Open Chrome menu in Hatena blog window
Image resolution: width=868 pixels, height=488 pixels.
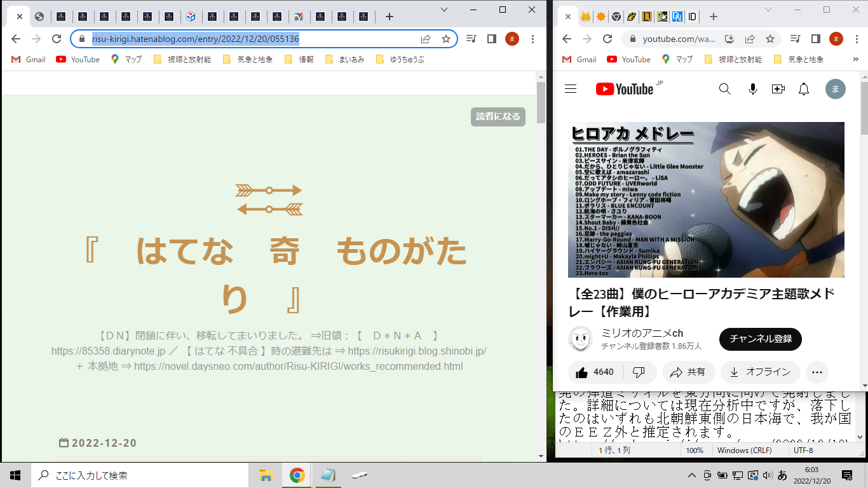click(x=532, y=39)
